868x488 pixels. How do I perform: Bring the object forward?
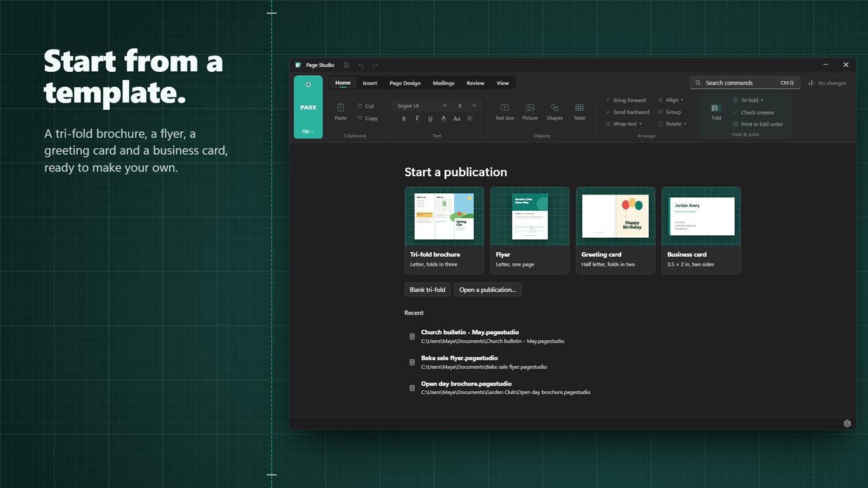(625, 100)
